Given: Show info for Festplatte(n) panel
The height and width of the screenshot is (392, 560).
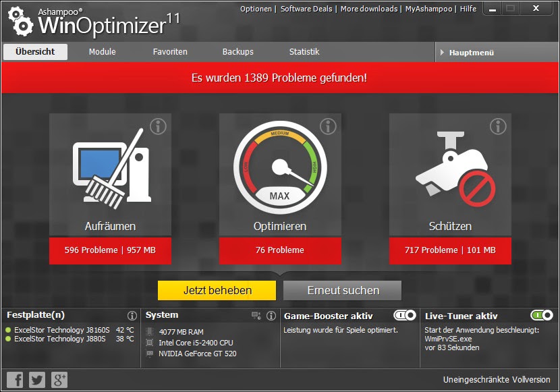Looking at the screenshot, I should click(x=132, y=316).
